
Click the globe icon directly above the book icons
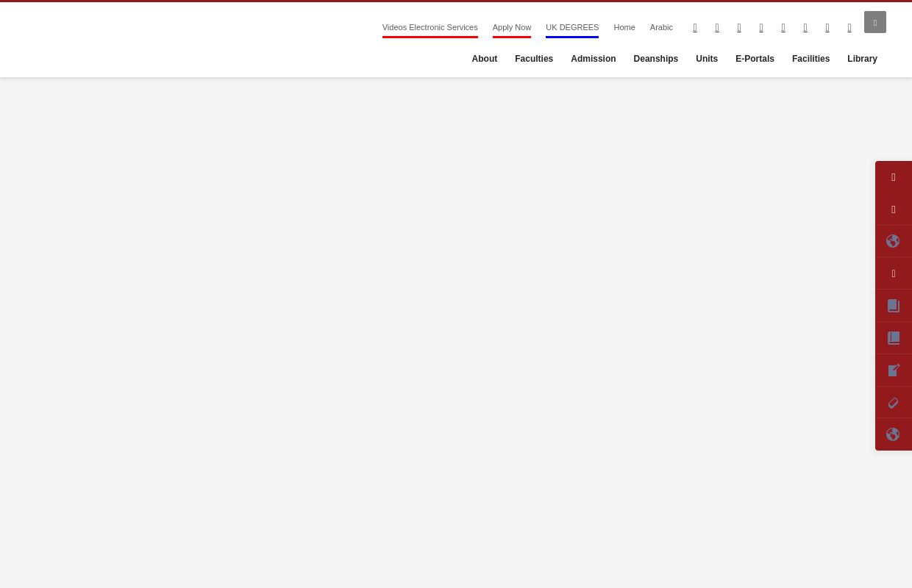tap(893, 241)
